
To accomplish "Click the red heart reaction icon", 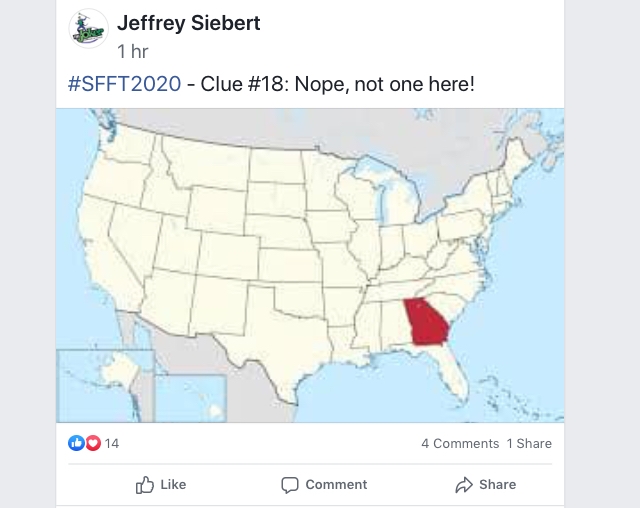I will (x=93, y=443).
